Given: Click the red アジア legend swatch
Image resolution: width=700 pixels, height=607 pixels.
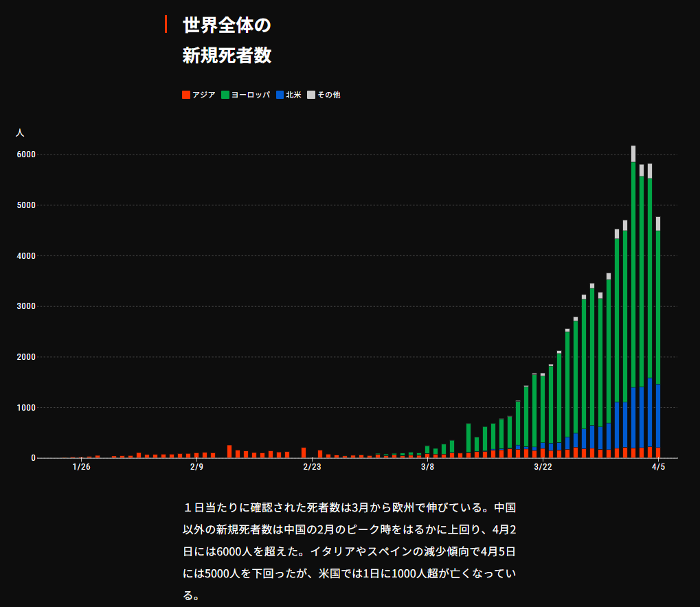Looking at the screenshot, I should (x=186, y=95).
